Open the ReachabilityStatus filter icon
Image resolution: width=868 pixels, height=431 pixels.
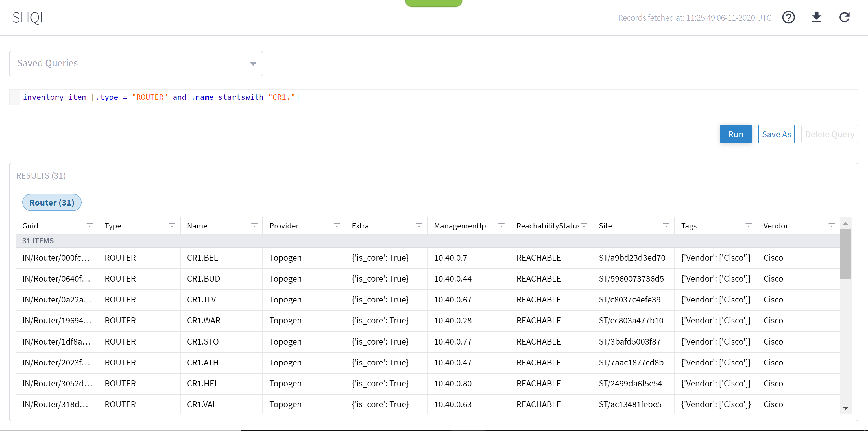coord(584,225)
